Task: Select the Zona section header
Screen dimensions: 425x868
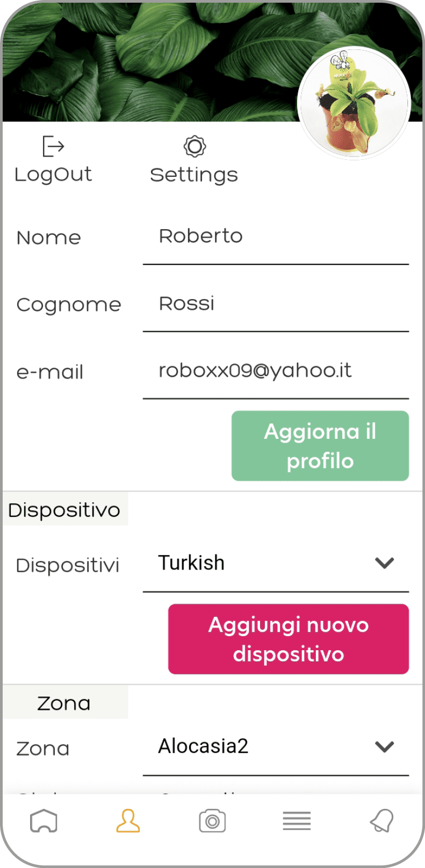Action: click(x=64, y=702)
